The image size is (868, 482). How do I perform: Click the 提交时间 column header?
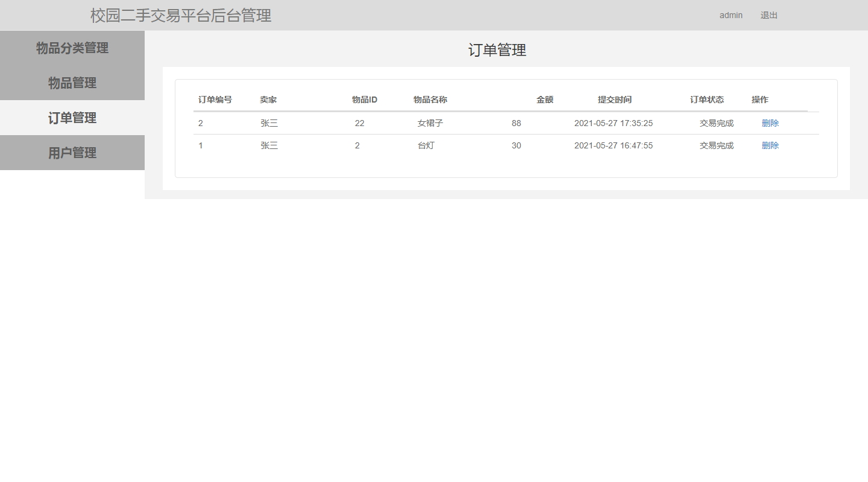(615, 100)
